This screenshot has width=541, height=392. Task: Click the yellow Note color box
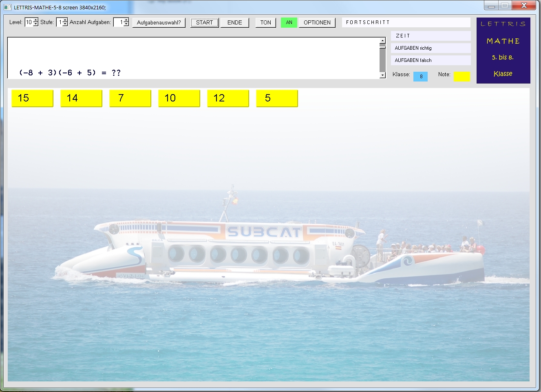click(462, 76)
